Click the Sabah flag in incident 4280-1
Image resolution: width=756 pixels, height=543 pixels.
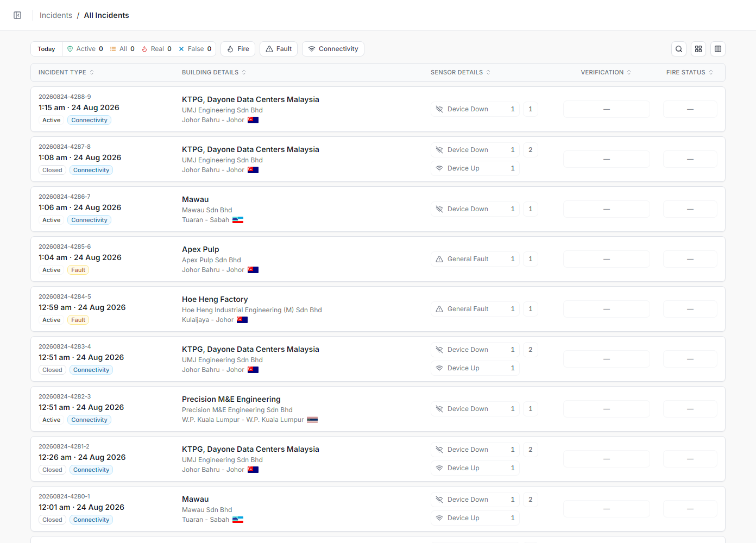(238, 520)
